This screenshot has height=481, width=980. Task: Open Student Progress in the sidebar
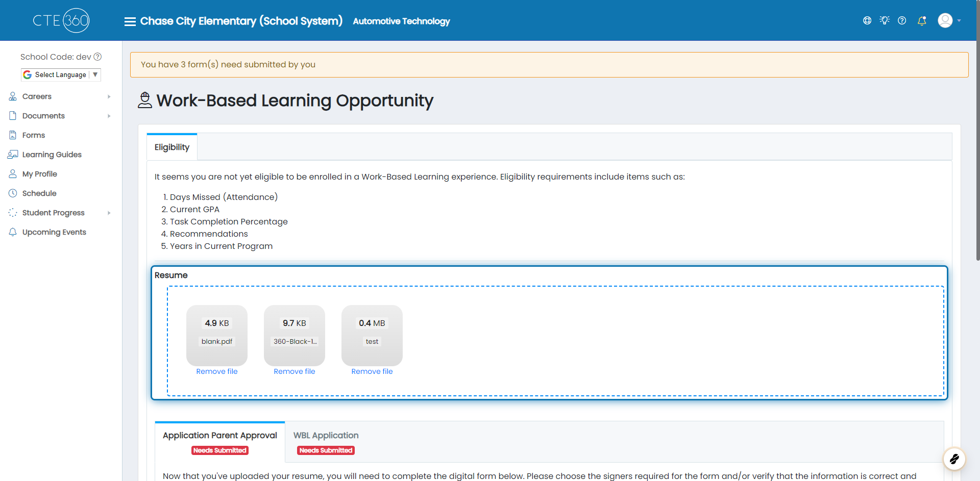54,213
